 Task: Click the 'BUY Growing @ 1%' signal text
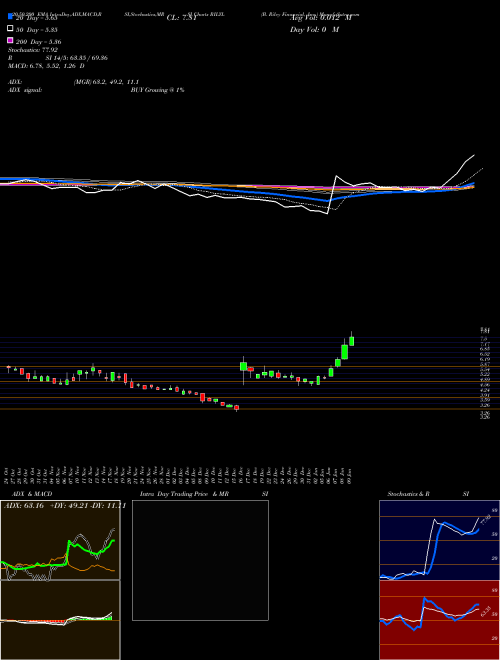[x=157, y=90]
